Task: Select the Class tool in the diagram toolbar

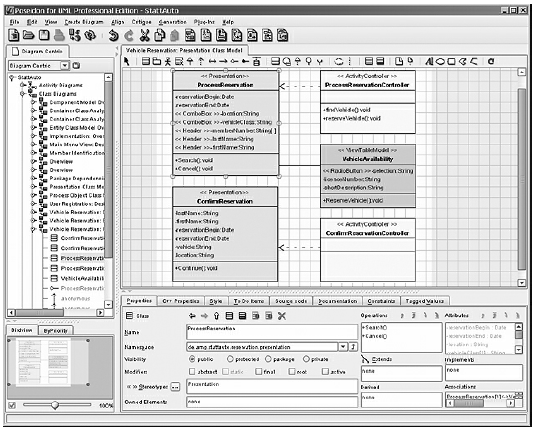Action: coord(146,61)
